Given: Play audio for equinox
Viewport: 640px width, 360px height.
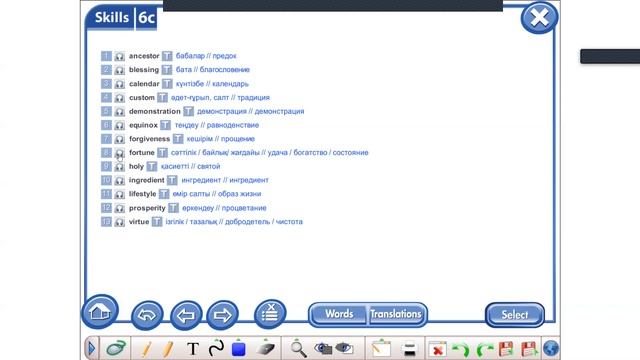Looking at the screenshot, I should point(119,125).
